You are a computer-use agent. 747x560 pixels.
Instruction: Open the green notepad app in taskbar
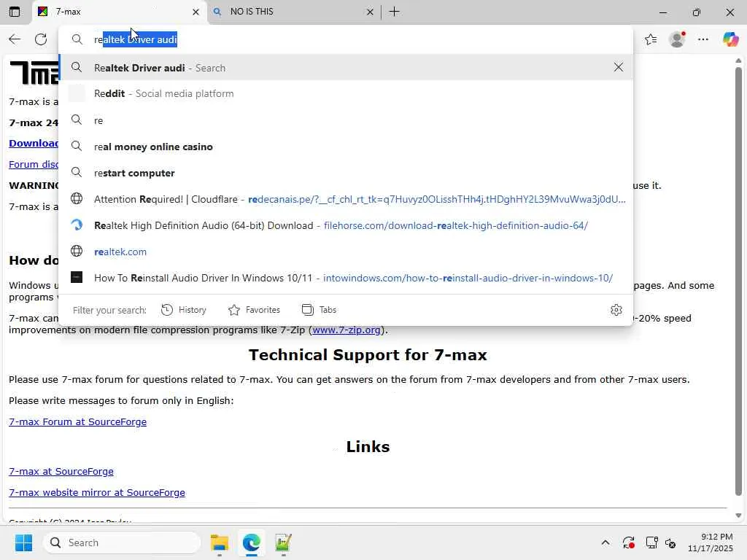click(283, 542)
